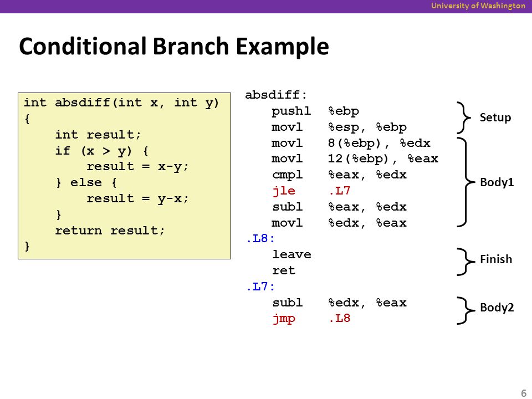
Task: Click the 'Body1' annotation label
Action: pos(497,182)
